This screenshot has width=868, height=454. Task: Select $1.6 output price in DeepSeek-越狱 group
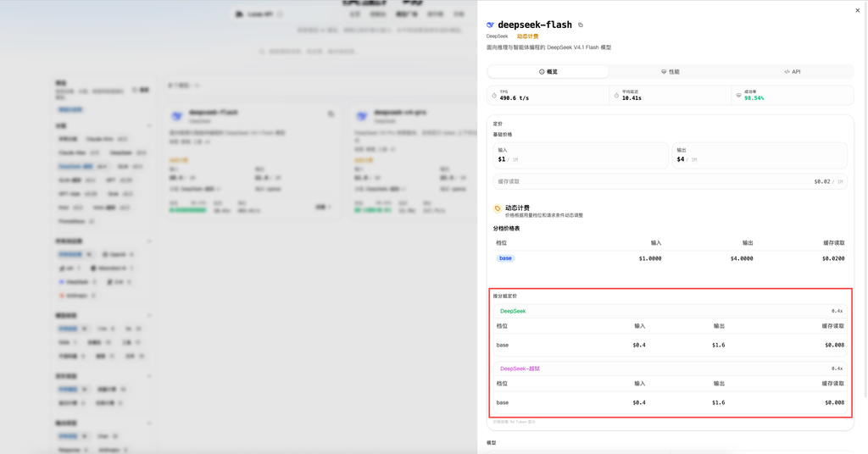coord(719,402)
